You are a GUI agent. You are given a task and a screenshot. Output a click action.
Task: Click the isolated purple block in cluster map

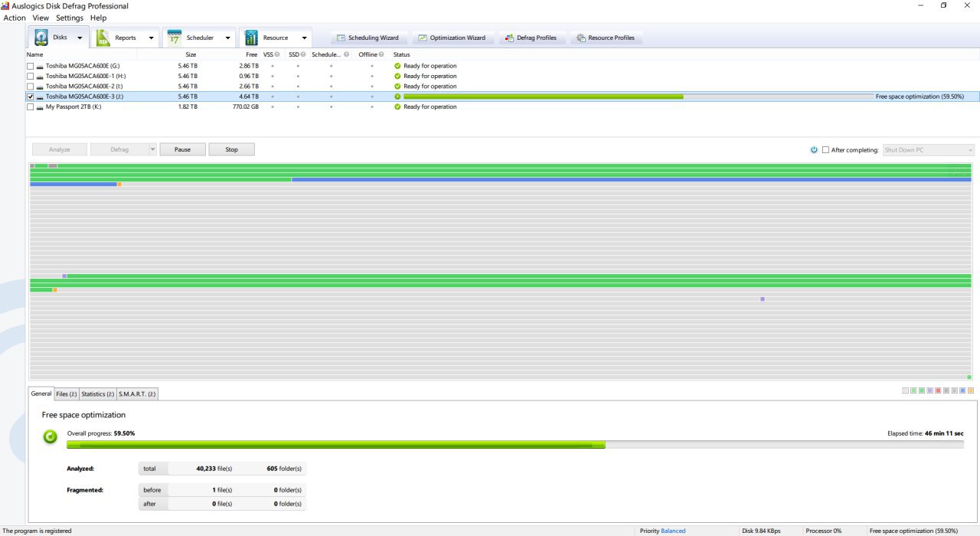pos(763,299)
